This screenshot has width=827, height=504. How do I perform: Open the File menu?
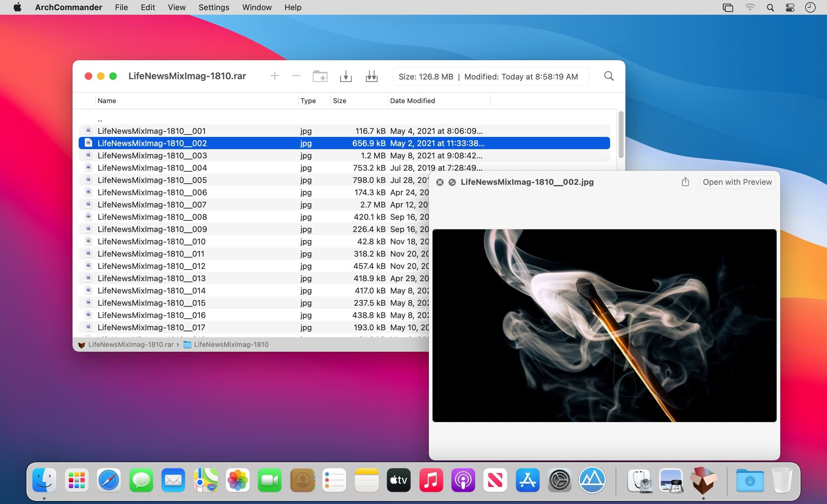point(121,7)
